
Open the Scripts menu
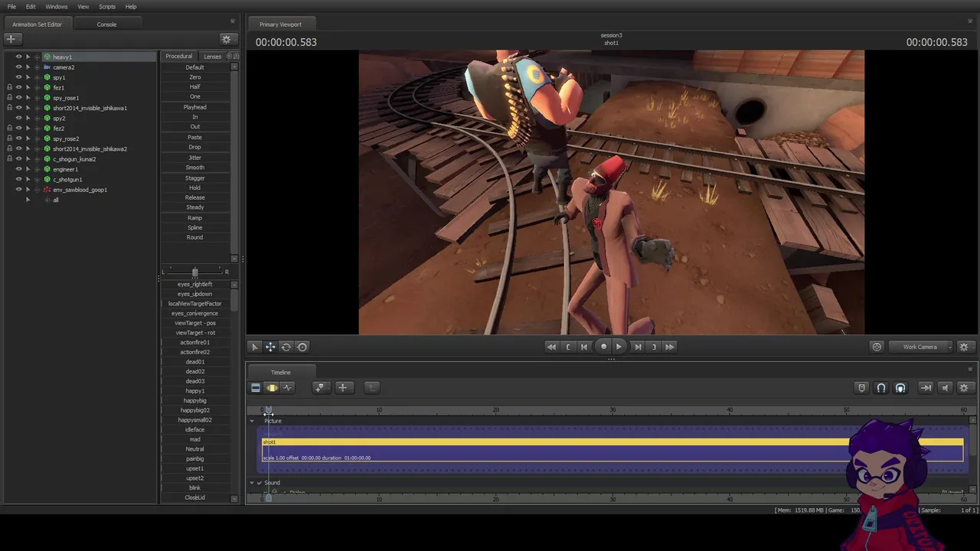(x=107, y=7)
